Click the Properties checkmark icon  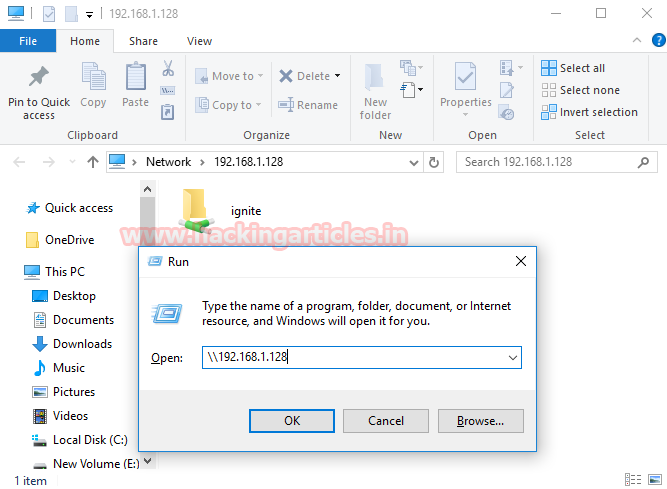465,76
